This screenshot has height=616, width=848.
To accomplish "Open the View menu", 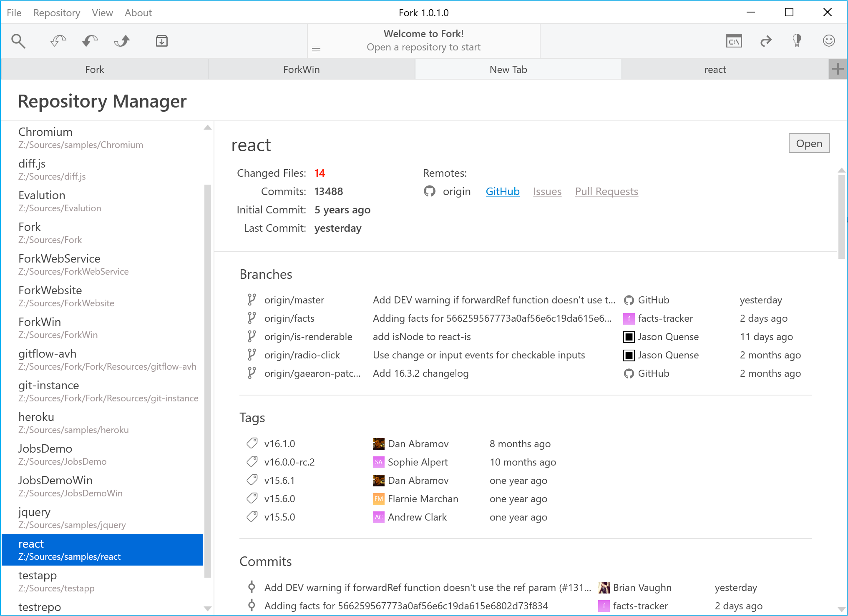I will click(x=102, y=13).
